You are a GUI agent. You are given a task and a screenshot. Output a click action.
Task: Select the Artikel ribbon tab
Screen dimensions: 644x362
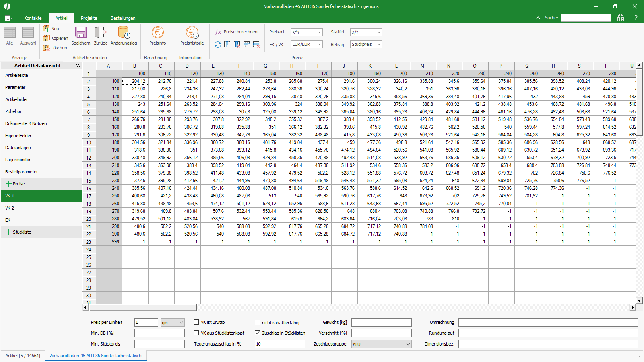click(62, 18)
